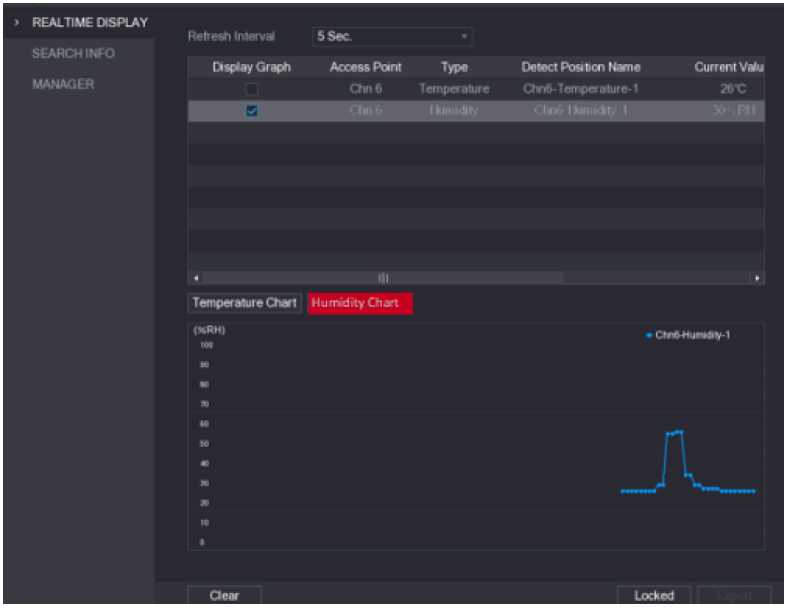Click the Display Graph column header

251,67
